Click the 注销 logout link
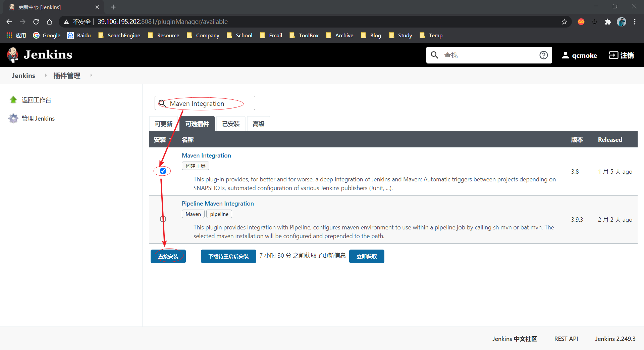The width and height of the screenshot is (644, 350). pyautogui.click(x=627, y=55)
